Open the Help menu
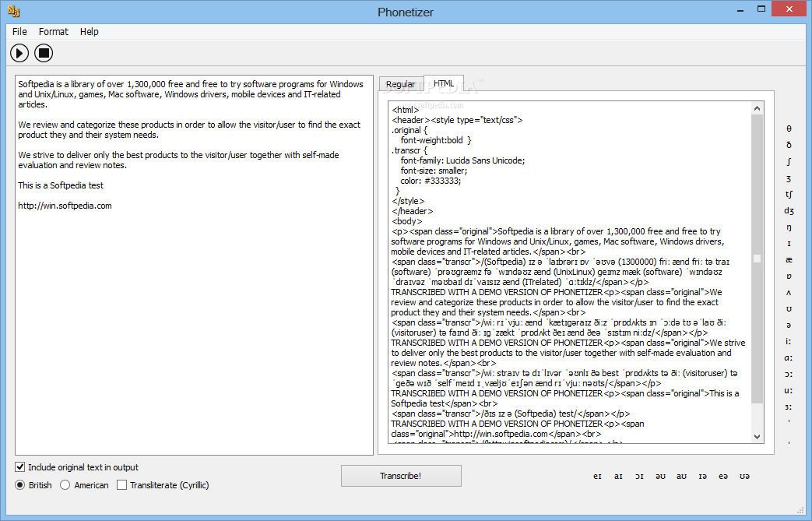 (89, 32)
